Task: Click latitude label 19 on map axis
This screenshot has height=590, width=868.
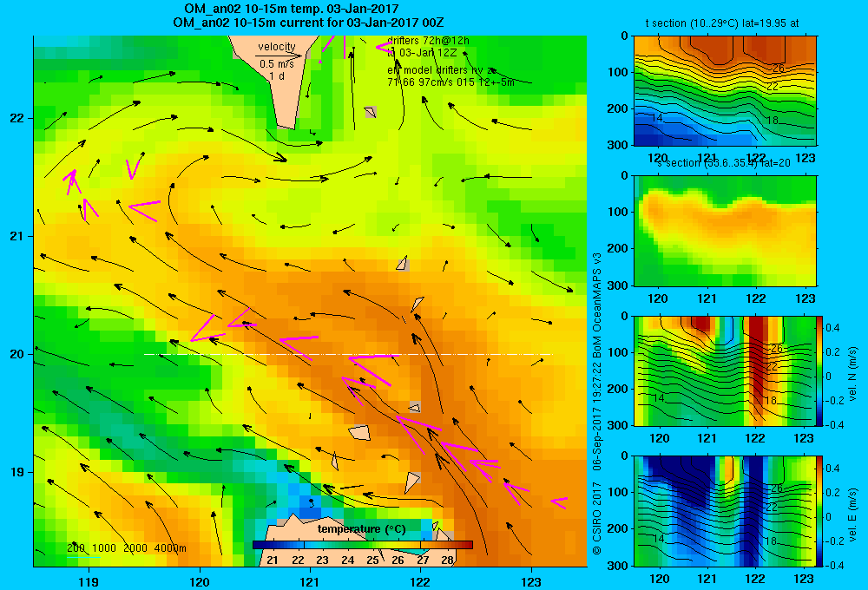Action: [x=17, y=472]
